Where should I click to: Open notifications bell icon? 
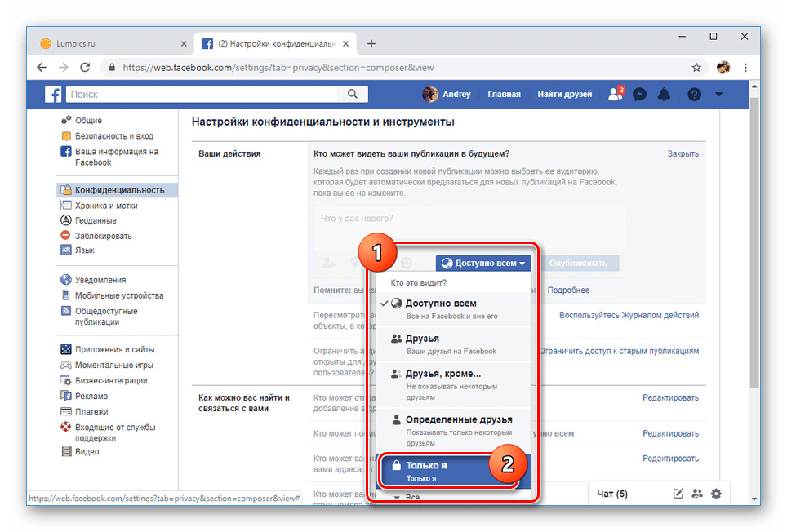(x=664, y=95)
